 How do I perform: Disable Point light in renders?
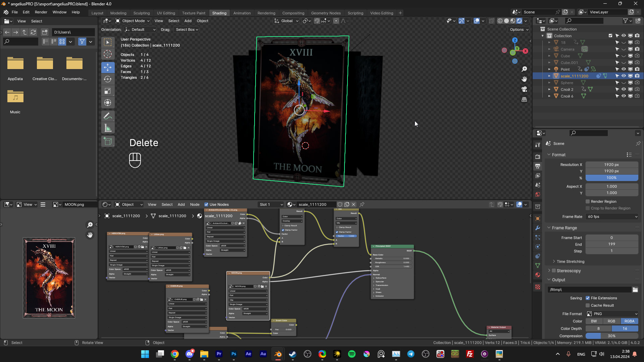pos(637,69)
